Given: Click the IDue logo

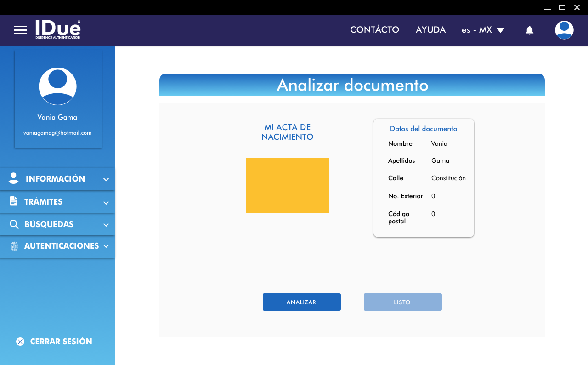Looking at the screenshot, I should [58, 29].
